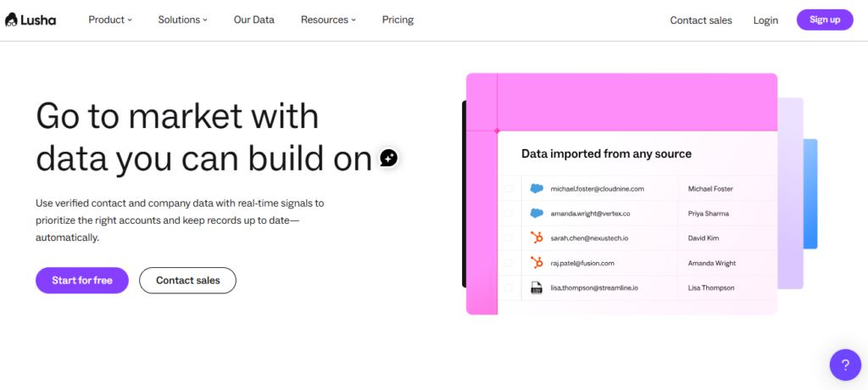Screen dimensions: 868x390
Task: Click the name Priya Sharma
Action: click(708, 214)
